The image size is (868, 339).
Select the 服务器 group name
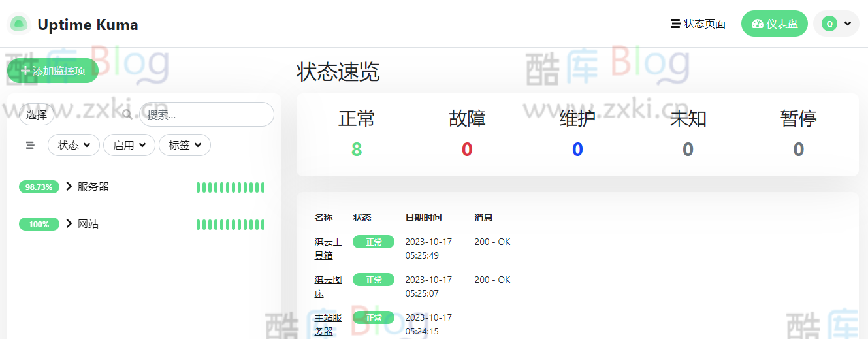93,186
